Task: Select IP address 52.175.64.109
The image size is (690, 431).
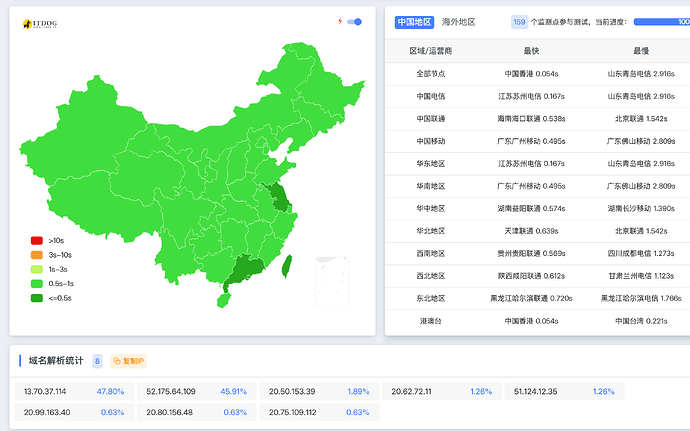Action: point(171,391)
